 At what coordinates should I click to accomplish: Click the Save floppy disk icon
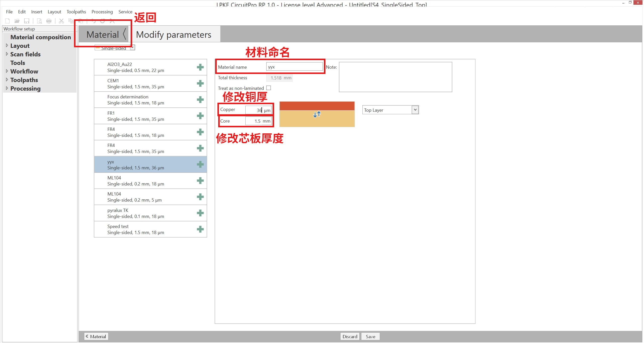(x=26, y=21)
